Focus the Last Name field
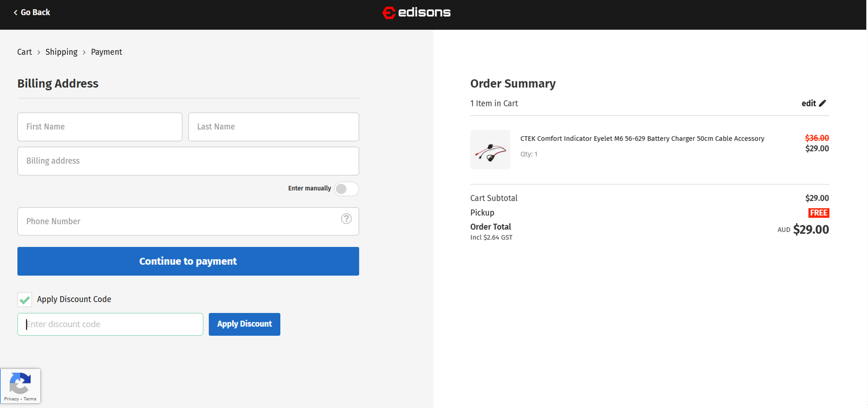Viewport: 868px width, 408px height. [274, 127]
